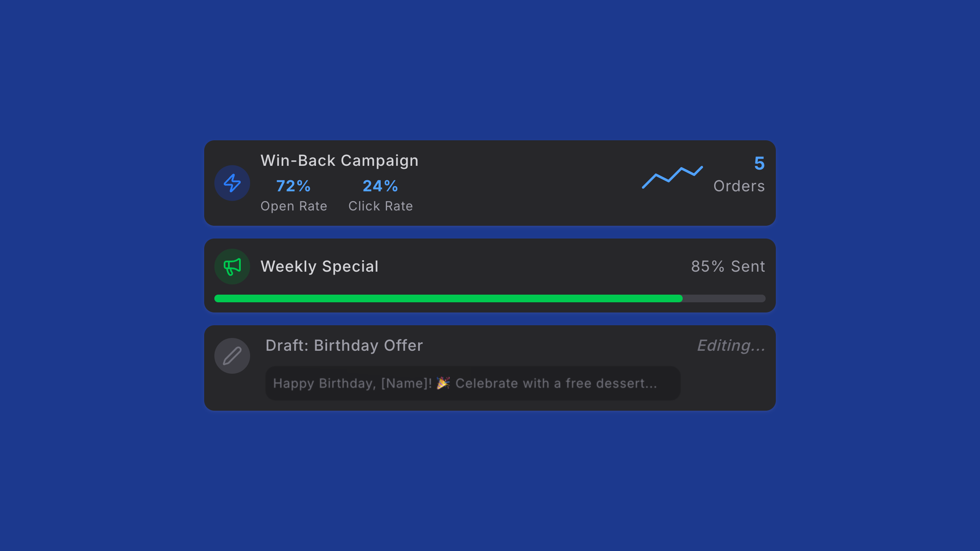The image size is (980, 551).
Task: Open the Weekly Special campaign title
Action: tap(319, 266)
